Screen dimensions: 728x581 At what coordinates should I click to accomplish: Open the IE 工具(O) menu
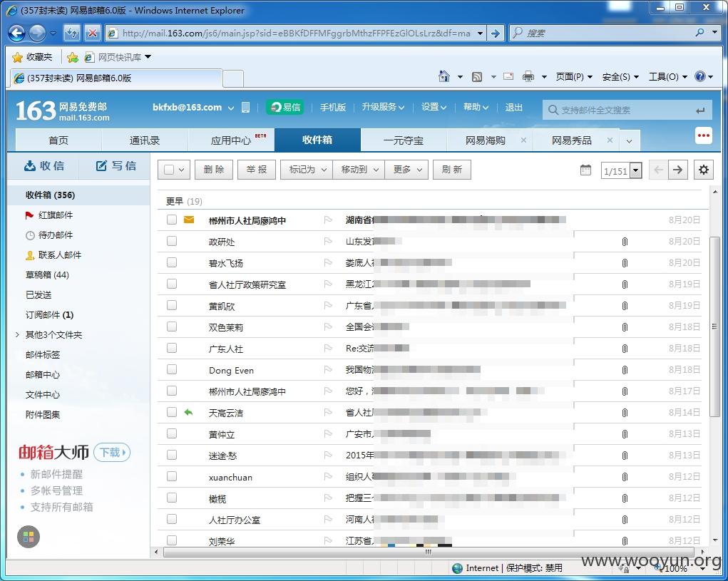[667, 77]
